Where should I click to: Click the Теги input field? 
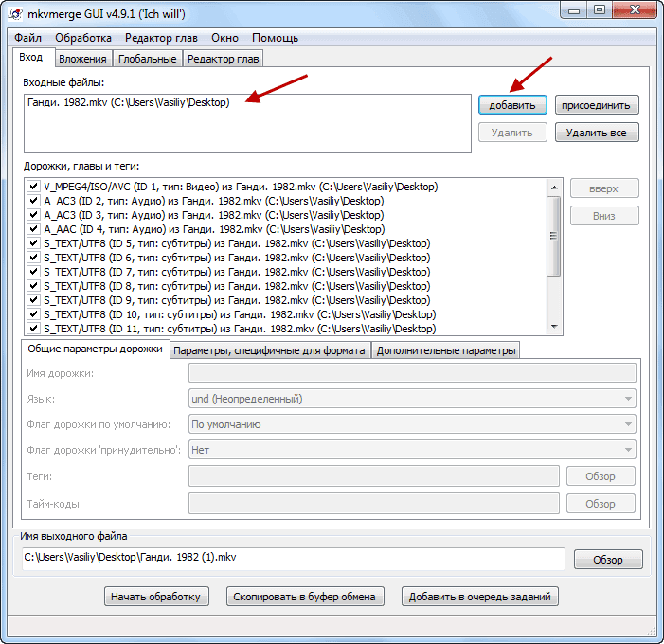click(374, 476)
